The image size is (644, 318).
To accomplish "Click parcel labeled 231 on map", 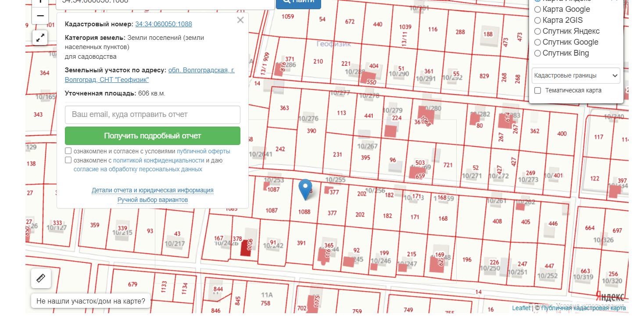I will click(x=337, y=154).
